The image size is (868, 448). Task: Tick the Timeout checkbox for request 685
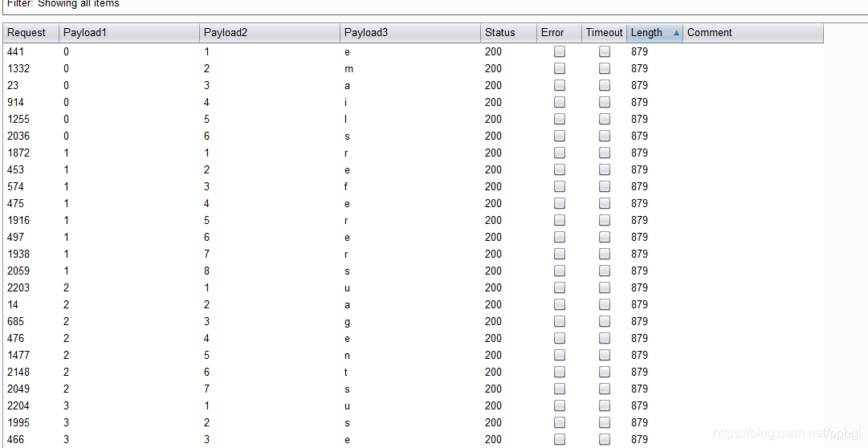605,321
